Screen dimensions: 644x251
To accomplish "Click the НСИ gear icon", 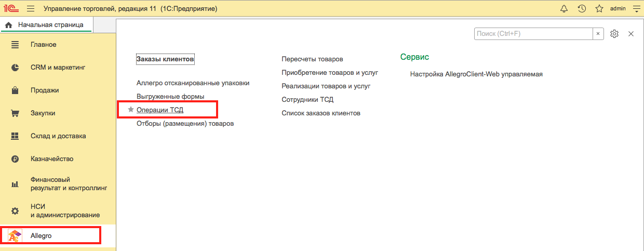I will pos(15,211).
